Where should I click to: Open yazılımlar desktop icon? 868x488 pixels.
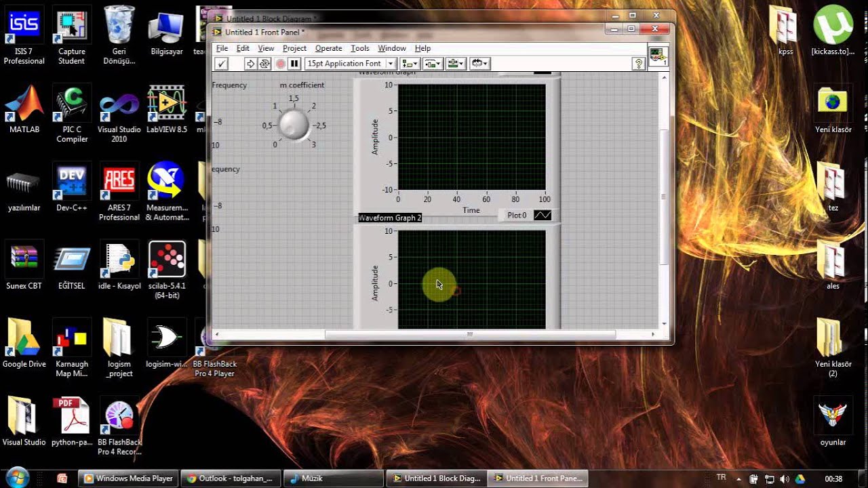pos(24,188)
